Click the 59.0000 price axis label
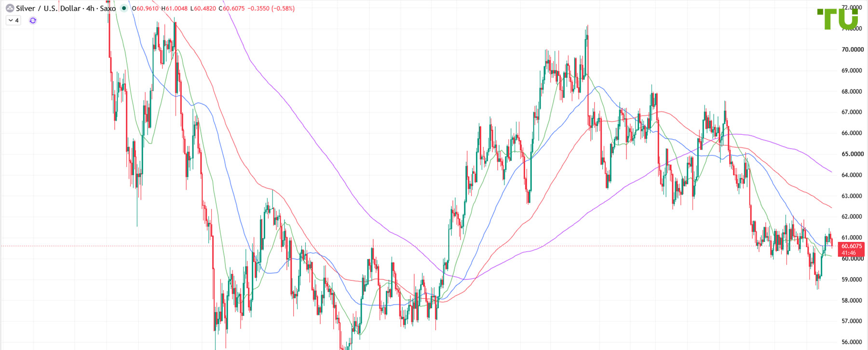Viewport: 868px width, 350px height. (853, 280)
